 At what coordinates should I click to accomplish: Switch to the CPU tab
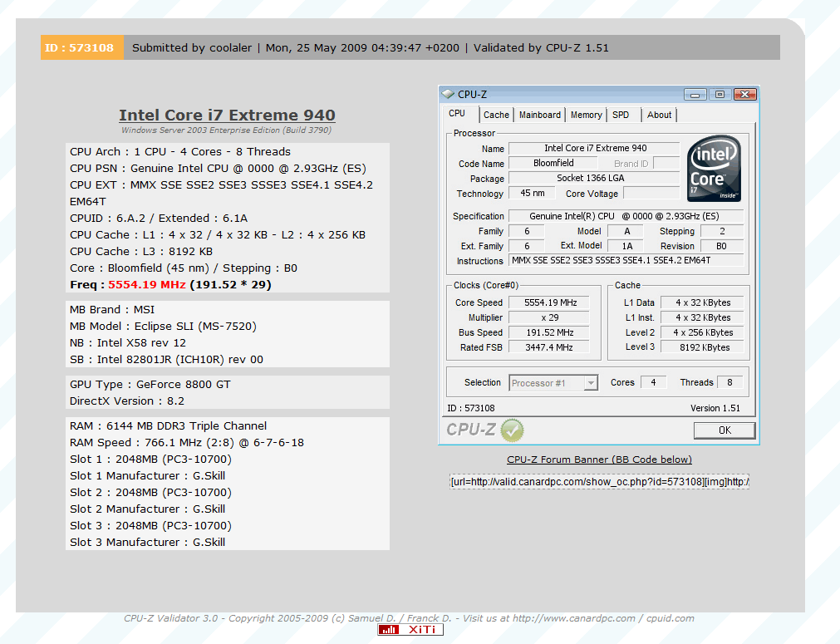pyautogui.click(x=457, y=114)
